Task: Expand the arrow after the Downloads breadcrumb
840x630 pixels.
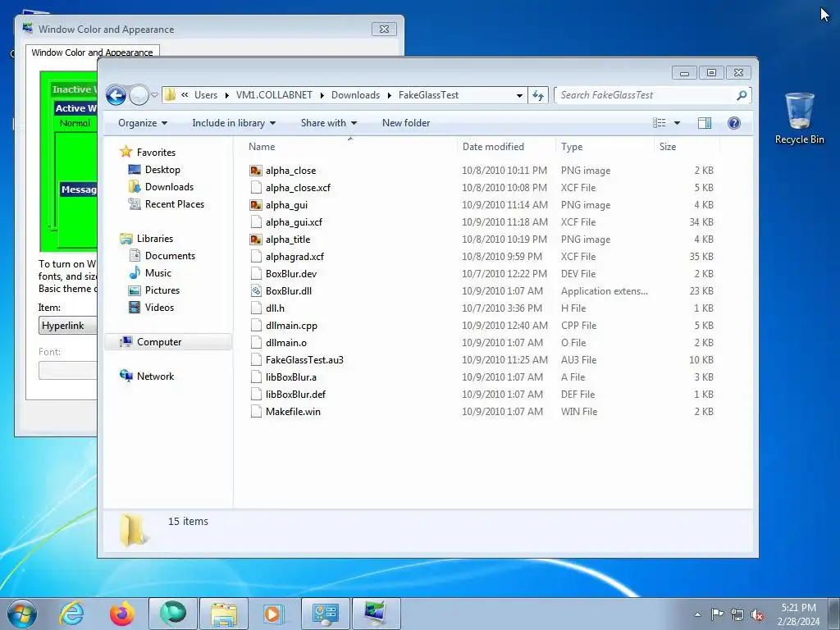Action: pyautogui.click(x=390, y=95)
